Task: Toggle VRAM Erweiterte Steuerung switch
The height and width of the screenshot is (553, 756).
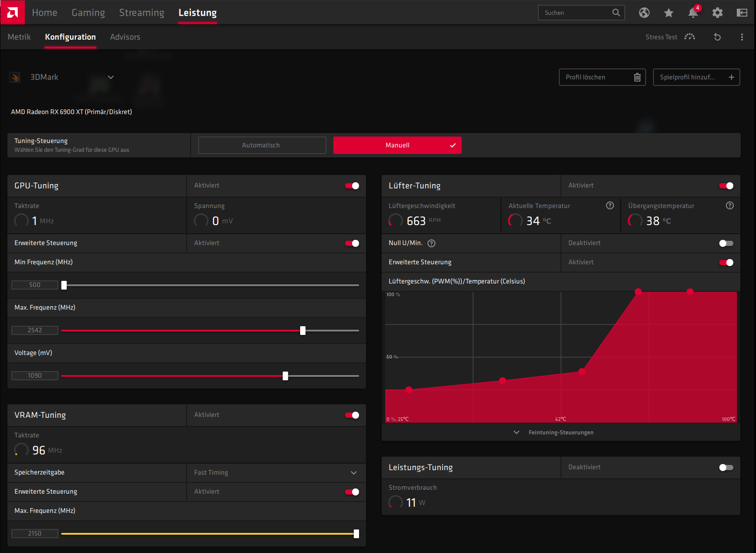Action: click(x=352, y=492)
